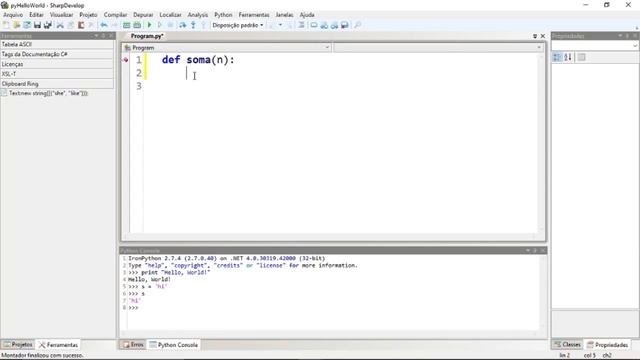The image size is (640, 360).
Task: Select the Program.py* editor tab
Action: click(x=147, y=36)
